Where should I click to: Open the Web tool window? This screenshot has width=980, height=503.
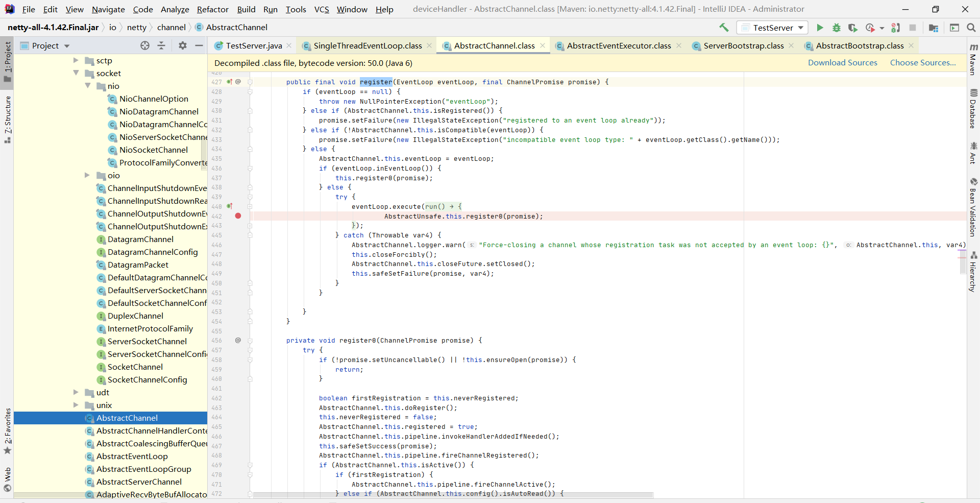click(7, 480)
